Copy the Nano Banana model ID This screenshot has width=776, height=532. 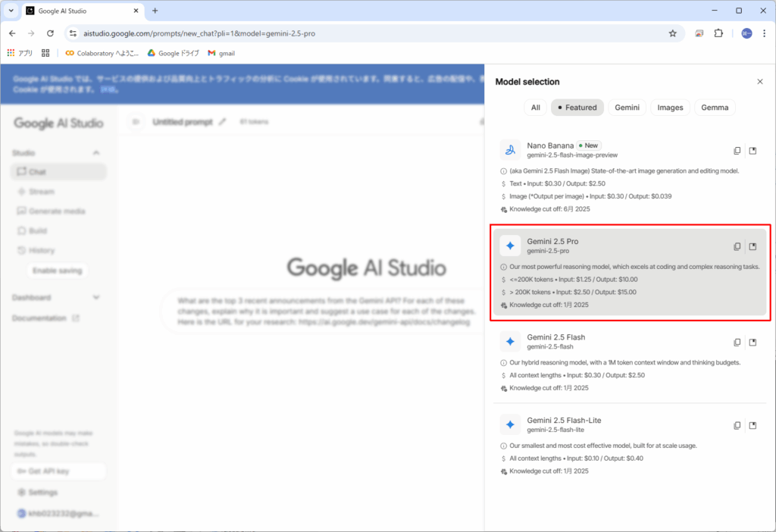tap(737, 151)
